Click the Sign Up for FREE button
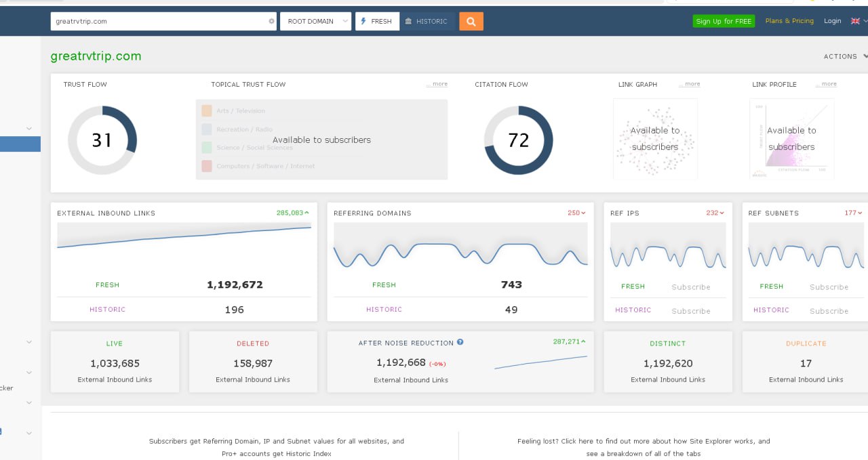The width and height of the screenshot is (868, 460). [724, 21]
